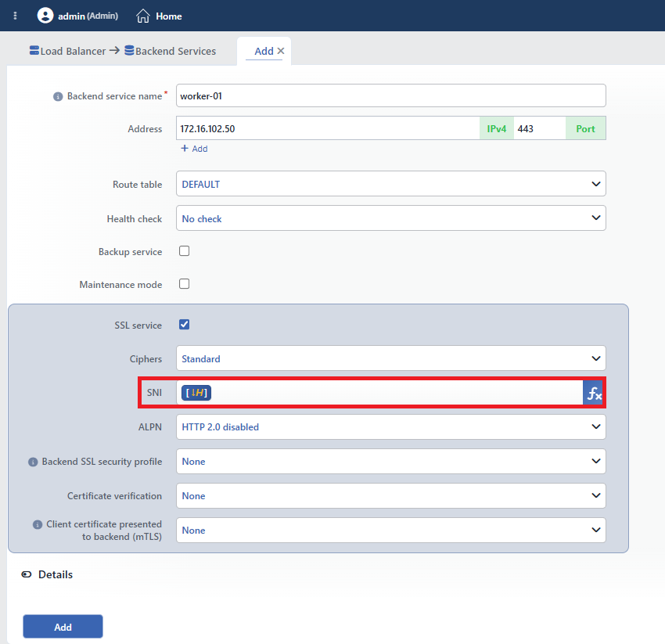Click the Load Balancer breadcrumb icon
The height and width of the screenshot is (644, 665).
(34, 51)
